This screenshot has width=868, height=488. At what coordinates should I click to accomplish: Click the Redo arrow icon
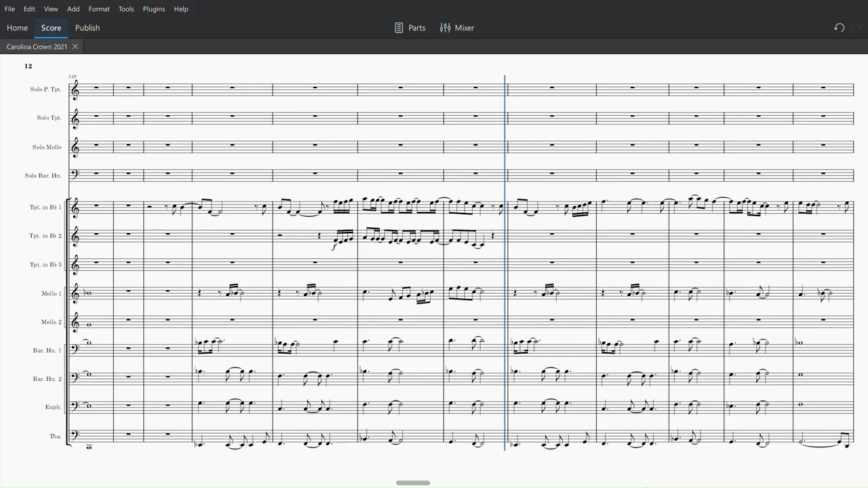(856, 28)
